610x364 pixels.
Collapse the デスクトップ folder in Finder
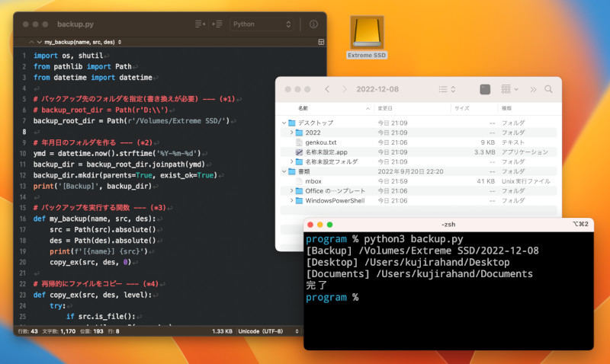tap(284, 123)
